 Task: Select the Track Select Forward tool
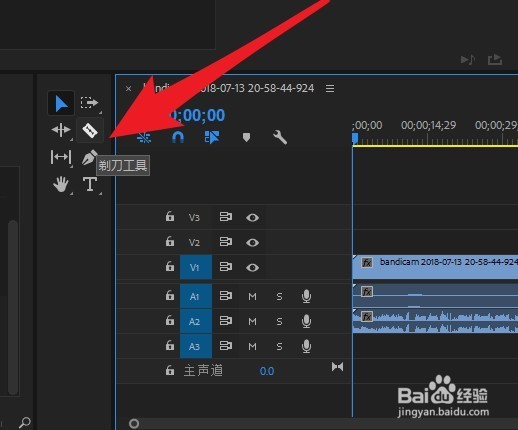89,103
